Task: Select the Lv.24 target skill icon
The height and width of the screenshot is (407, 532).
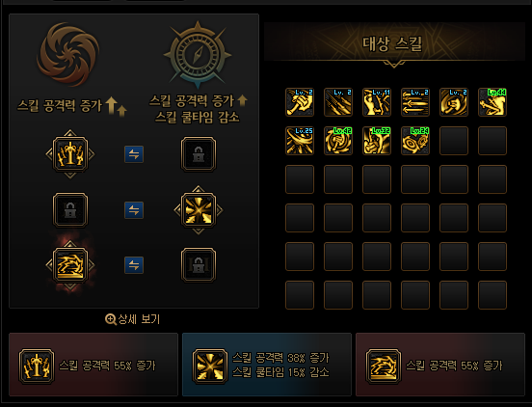Action: coord(415,141)
